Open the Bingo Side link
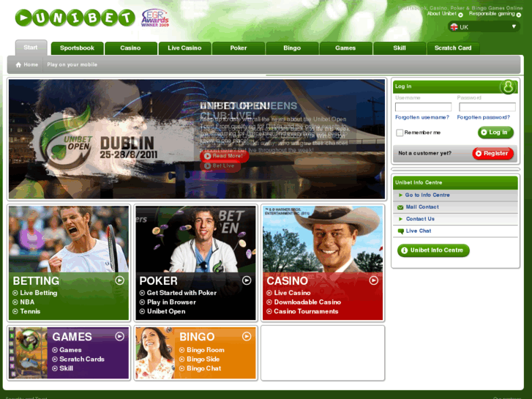532x399 pixels. coord(203,359)
